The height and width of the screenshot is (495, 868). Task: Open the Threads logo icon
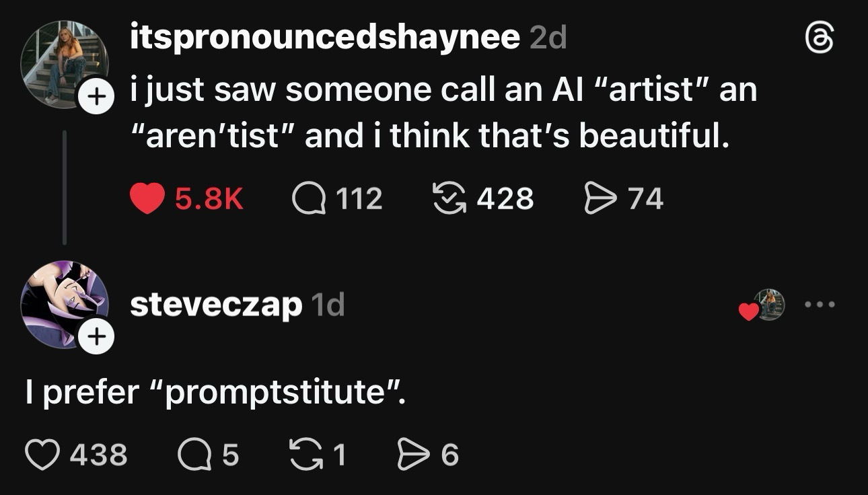click(820, 39)
